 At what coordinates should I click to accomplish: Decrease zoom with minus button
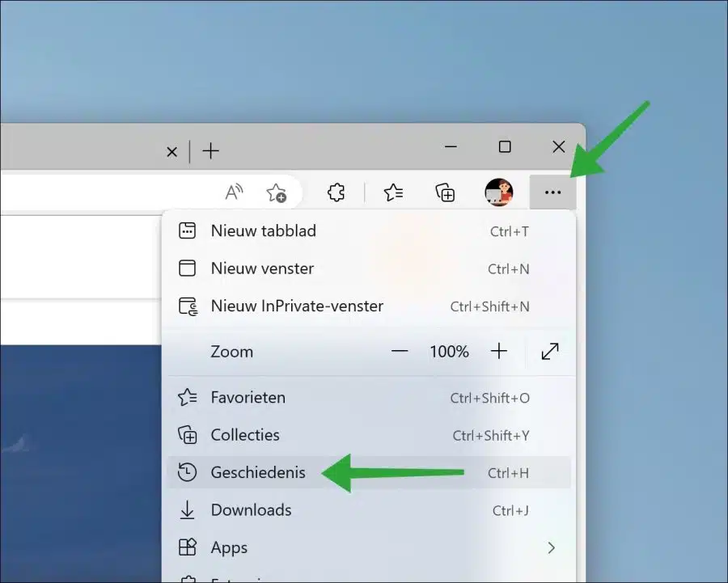(400, 352)
